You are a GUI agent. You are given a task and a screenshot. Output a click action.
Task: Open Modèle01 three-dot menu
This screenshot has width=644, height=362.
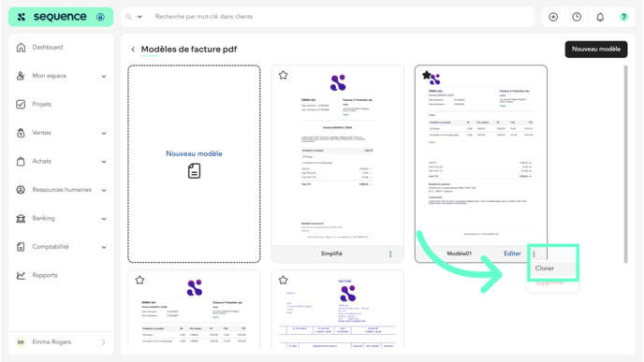[x=534, y=254]
